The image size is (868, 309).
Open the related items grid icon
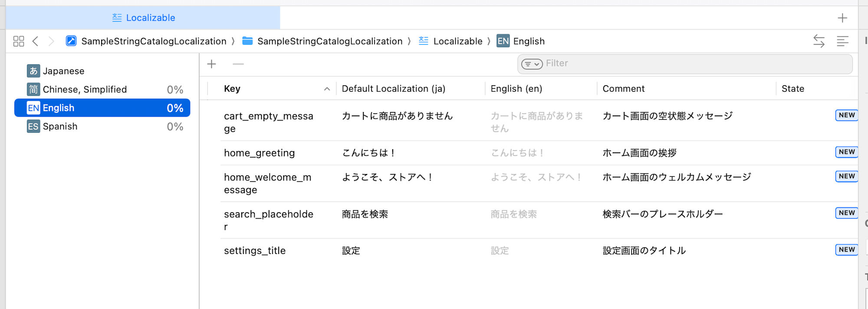[19, 41]
